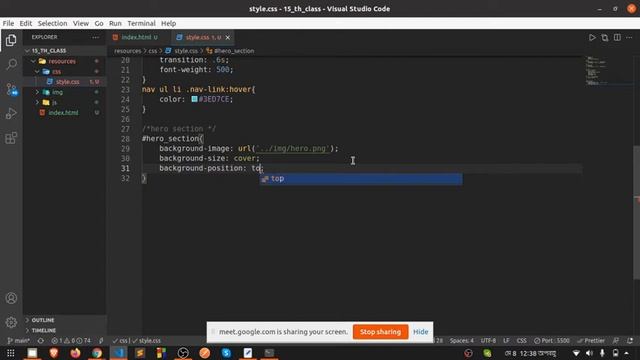Click the Stop sharing button
640x360 pixels.
pyautogui.click(x=380, y=332)
